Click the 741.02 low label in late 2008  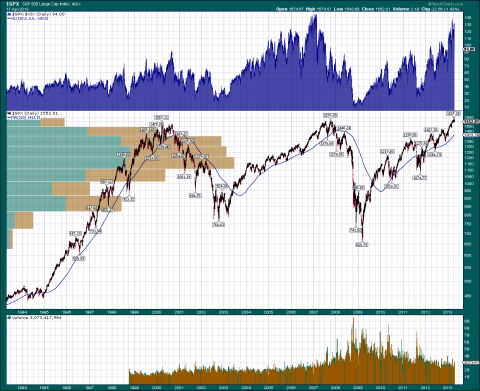[355, 230]
